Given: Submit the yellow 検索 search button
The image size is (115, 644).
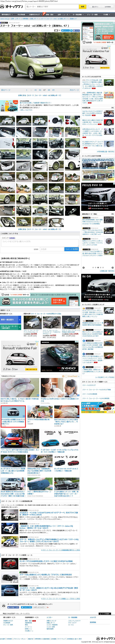Looking at the screenshot, I should tap(82, 7).
